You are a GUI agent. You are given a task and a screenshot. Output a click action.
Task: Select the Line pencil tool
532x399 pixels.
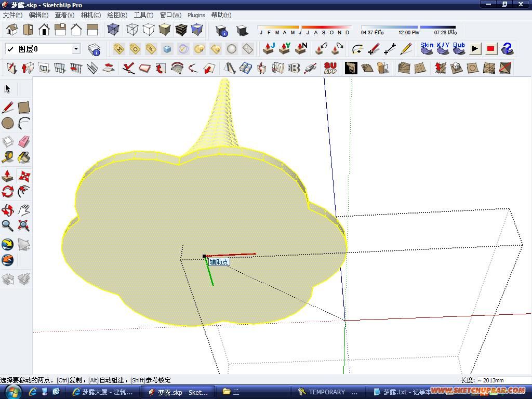(7, 108)
